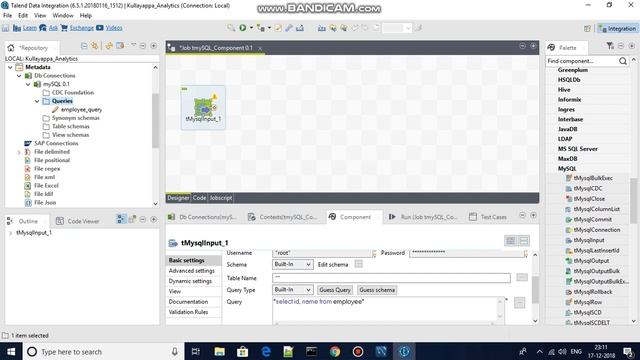Click Repository view menu triangle
The image size is (640, 360).
coord(133,45)
